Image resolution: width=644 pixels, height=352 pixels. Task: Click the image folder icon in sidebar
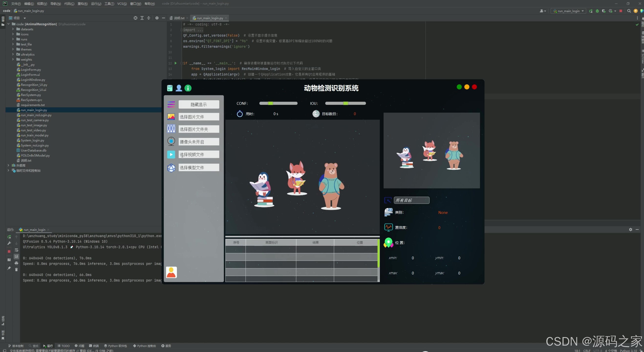coord(171,129)
